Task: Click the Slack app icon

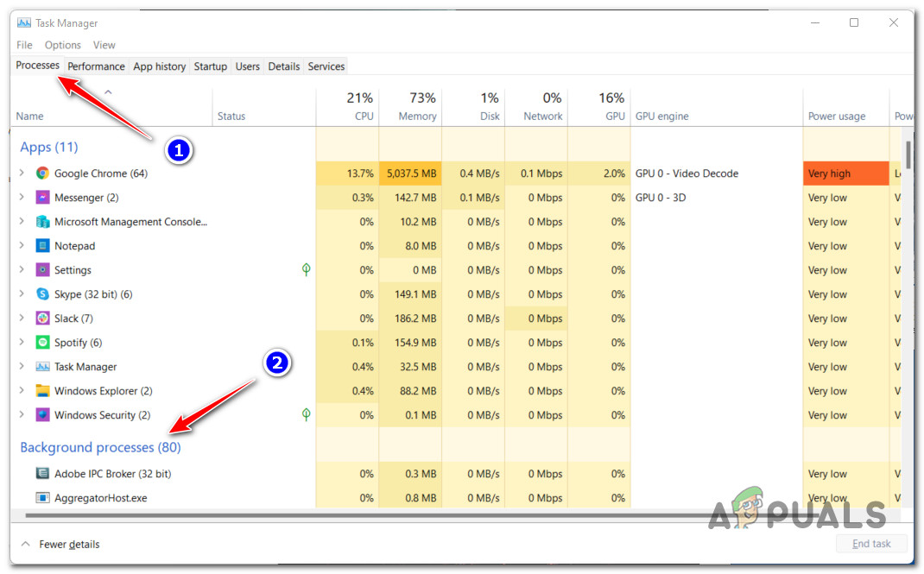Action: coord(42,318)
